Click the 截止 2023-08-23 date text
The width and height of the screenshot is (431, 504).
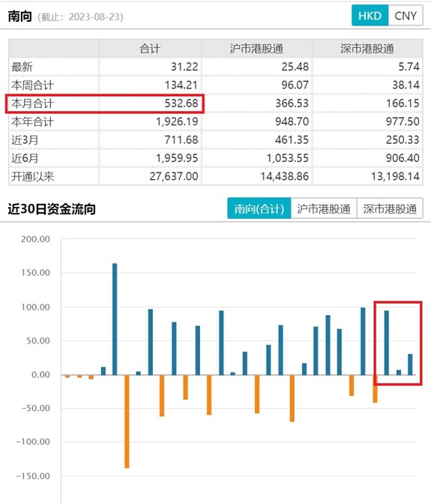(x=80, y=16)
